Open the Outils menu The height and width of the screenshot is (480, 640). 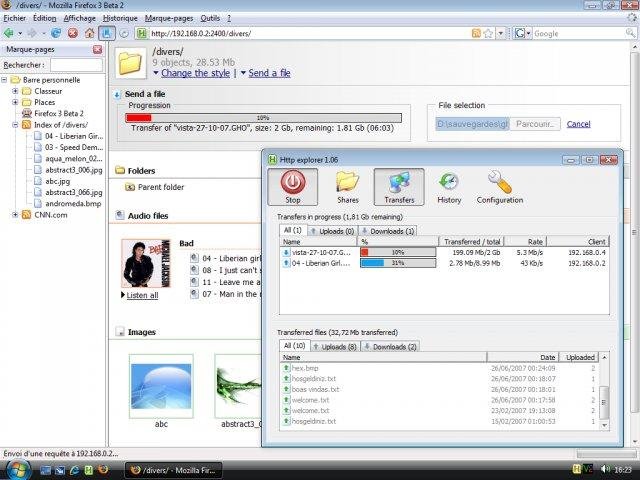pyautogui.click(x=210, y=18)
